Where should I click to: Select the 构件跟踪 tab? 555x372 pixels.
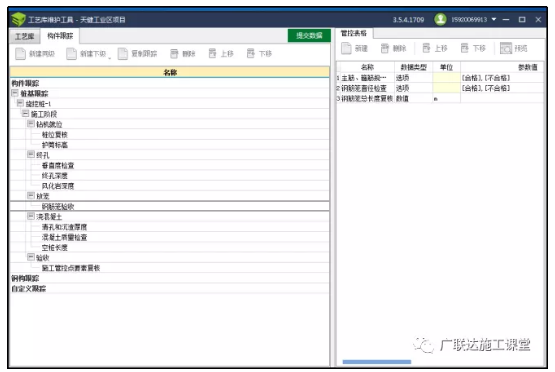[60, 36]
